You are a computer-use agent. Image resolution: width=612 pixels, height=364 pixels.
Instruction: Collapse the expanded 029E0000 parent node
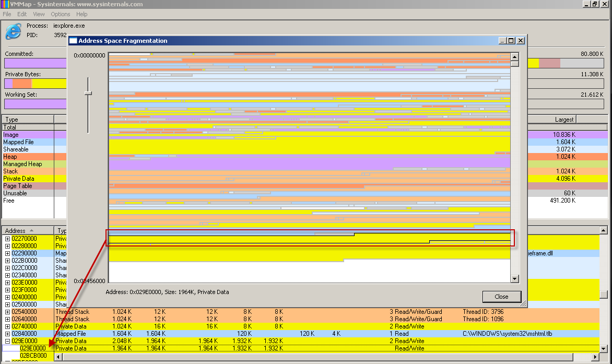[x=8, y=341]
